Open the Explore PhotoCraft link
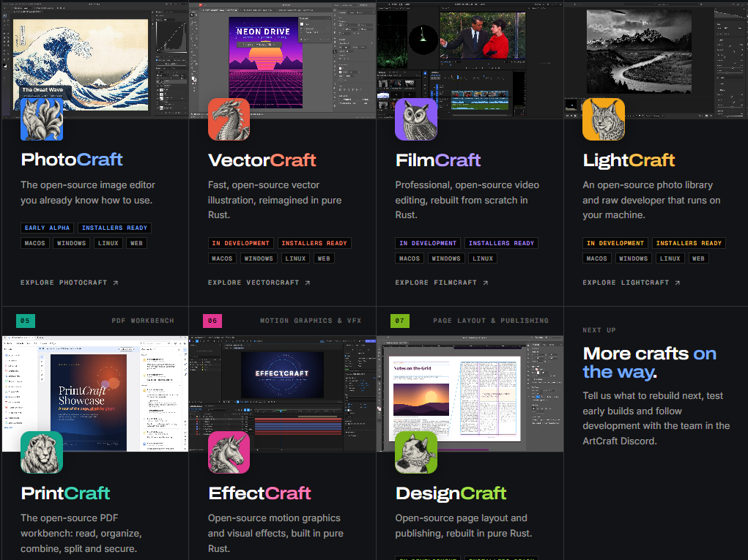 69,283
